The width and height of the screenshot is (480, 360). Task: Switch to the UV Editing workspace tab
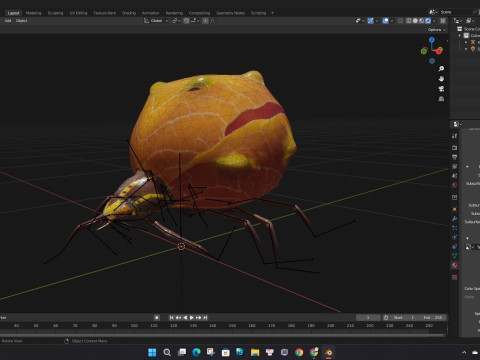point(78,13)
